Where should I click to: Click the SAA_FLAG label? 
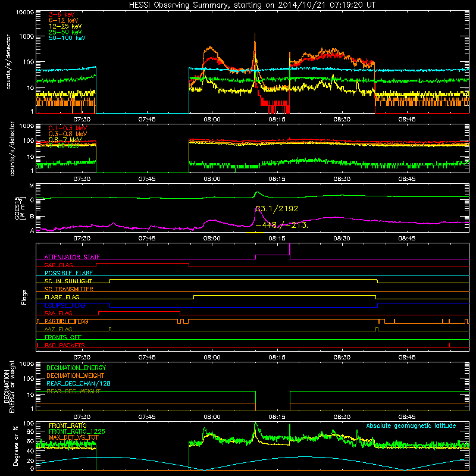(58, 313)
